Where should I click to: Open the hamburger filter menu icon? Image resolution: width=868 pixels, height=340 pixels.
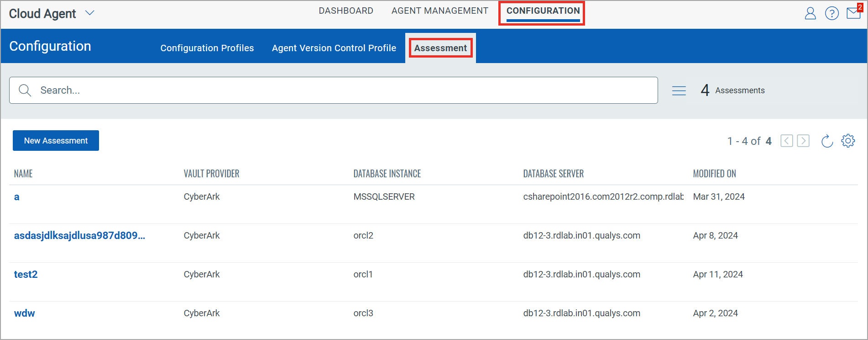[679, 90]
